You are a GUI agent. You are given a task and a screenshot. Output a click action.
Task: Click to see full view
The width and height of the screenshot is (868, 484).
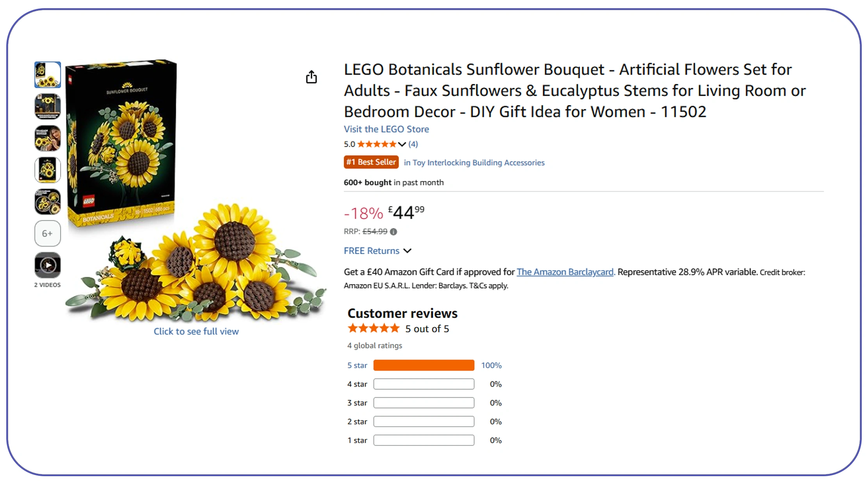click(x=196, y=331)
